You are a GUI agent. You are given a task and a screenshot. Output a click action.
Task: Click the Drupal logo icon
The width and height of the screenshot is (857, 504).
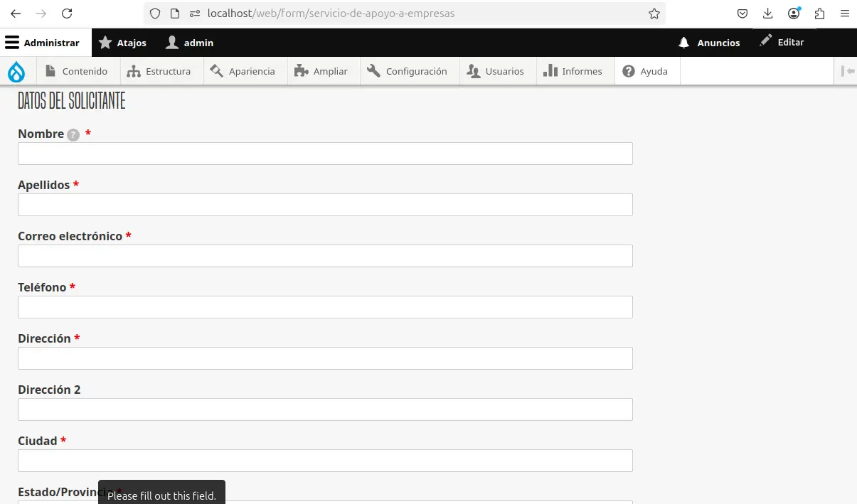click(x=17, y=70)
